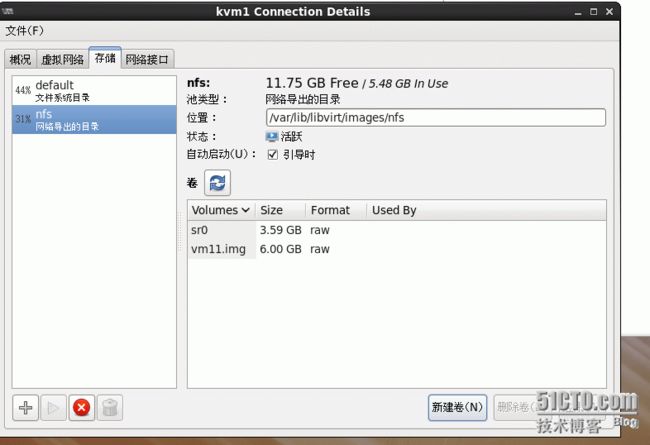
Task: Switch to the 网络接口 tab
Action: click(147, 59)
